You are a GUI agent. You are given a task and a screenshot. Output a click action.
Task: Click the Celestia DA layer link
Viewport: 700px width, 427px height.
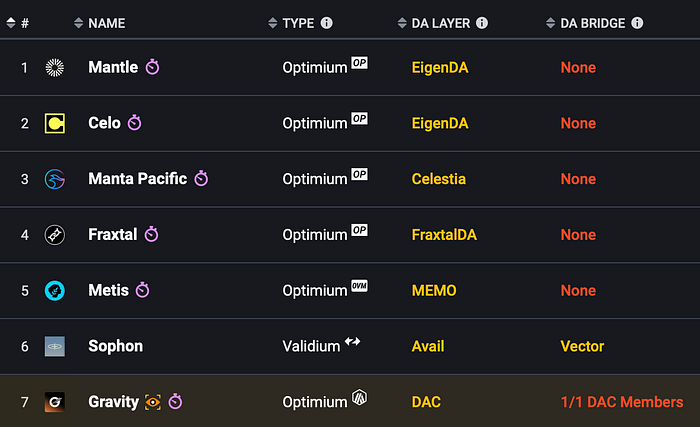(438, 179)
